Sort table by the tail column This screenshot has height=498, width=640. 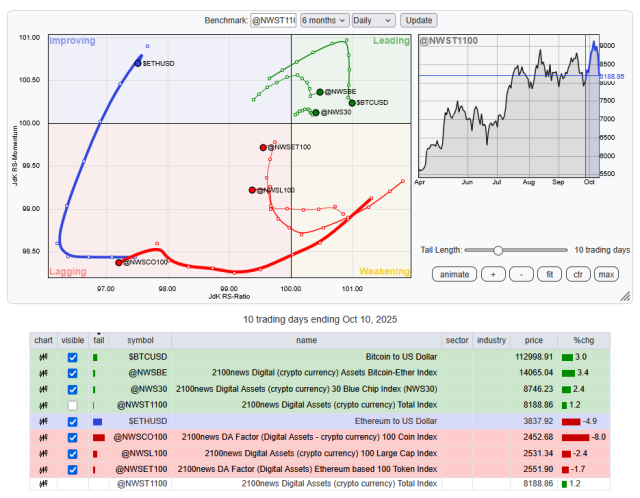[x=98, y=340]
